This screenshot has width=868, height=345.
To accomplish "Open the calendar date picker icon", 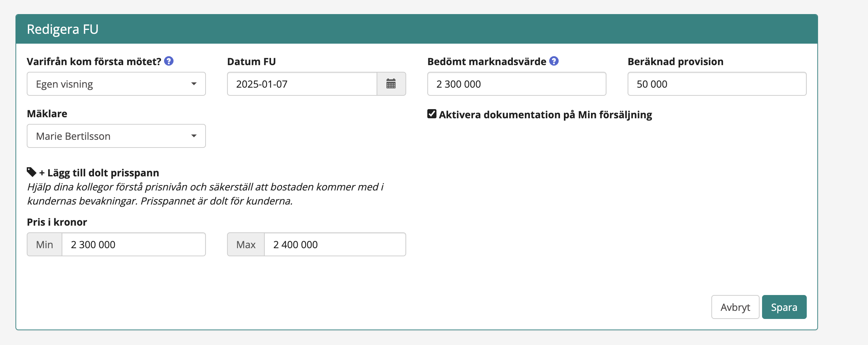I will (391, 84).
